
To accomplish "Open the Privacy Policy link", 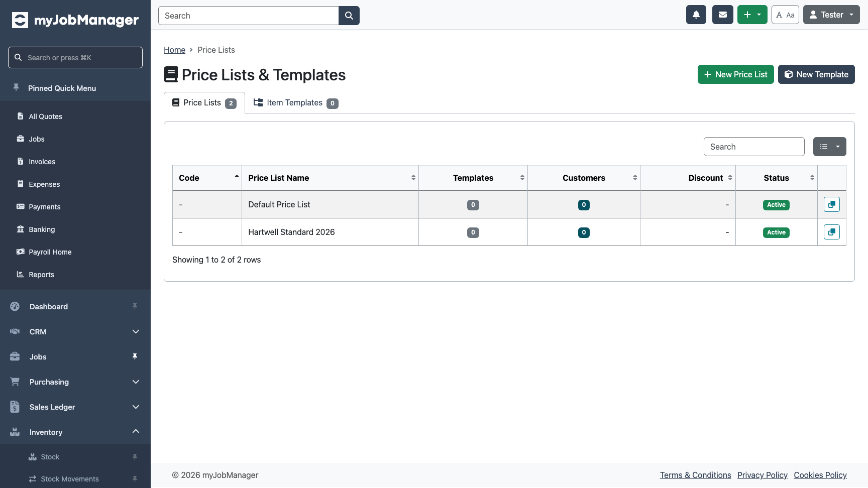I will coord(762,475).
